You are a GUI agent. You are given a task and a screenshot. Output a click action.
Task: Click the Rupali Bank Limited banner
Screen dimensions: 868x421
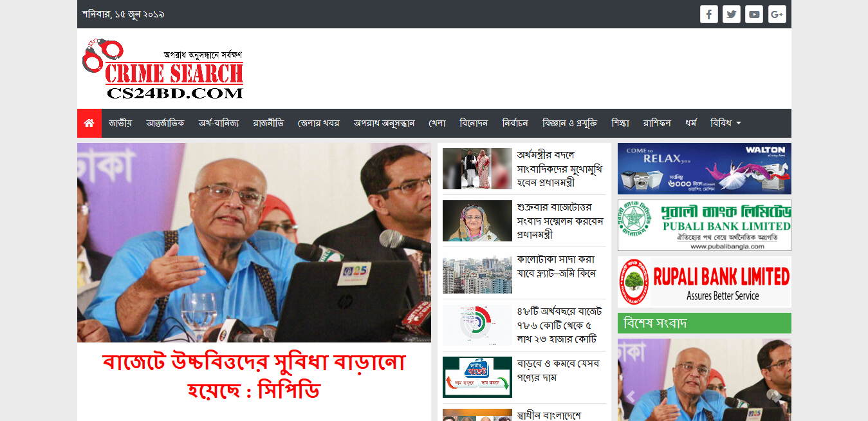point(704,282)
